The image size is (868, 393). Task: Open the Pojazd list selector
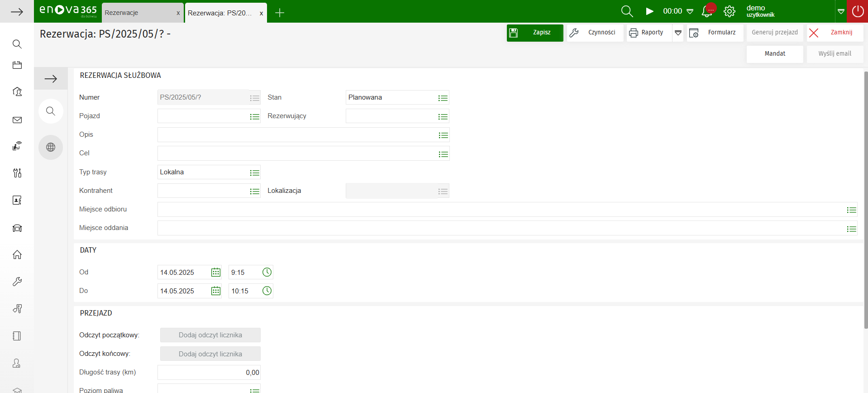point(254,116)
